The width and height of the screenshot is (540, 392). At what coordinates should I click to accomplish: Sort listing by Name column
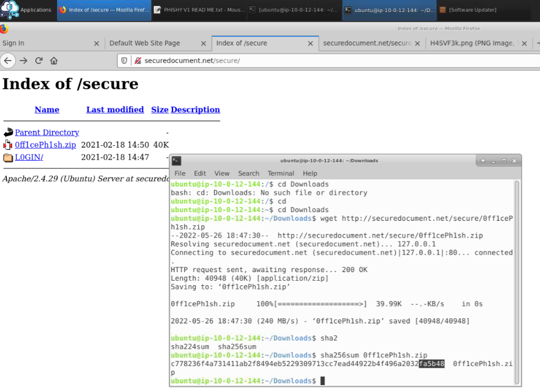[x=47, y=110]
